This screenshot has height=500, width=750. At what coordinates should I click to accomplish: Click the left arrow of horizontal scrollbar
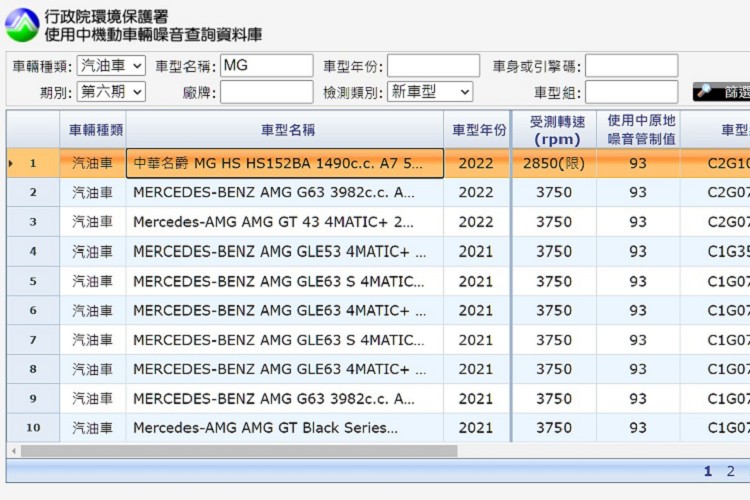13,451
